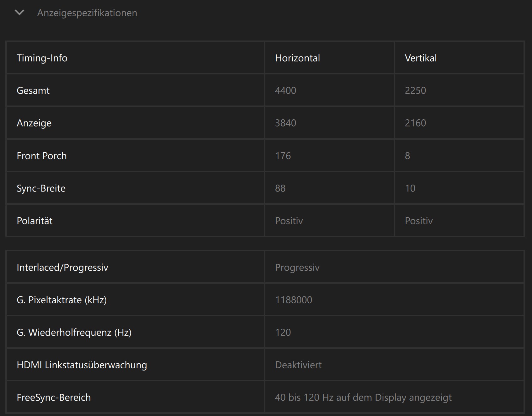The image size is (532, 416).
Task: Collapse the Anzeigespezifikationen chevron arrow
Action: [x=19, y=13]
